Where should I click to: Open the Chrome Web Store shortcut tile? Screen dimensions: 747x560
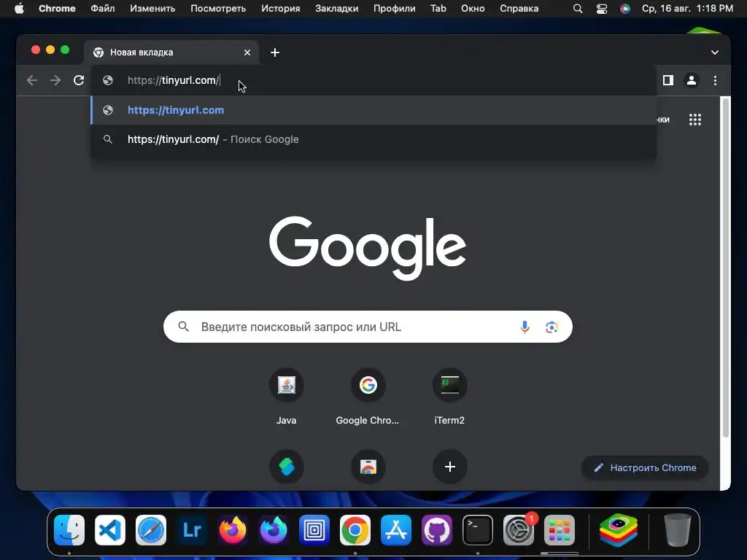[368, 467]
